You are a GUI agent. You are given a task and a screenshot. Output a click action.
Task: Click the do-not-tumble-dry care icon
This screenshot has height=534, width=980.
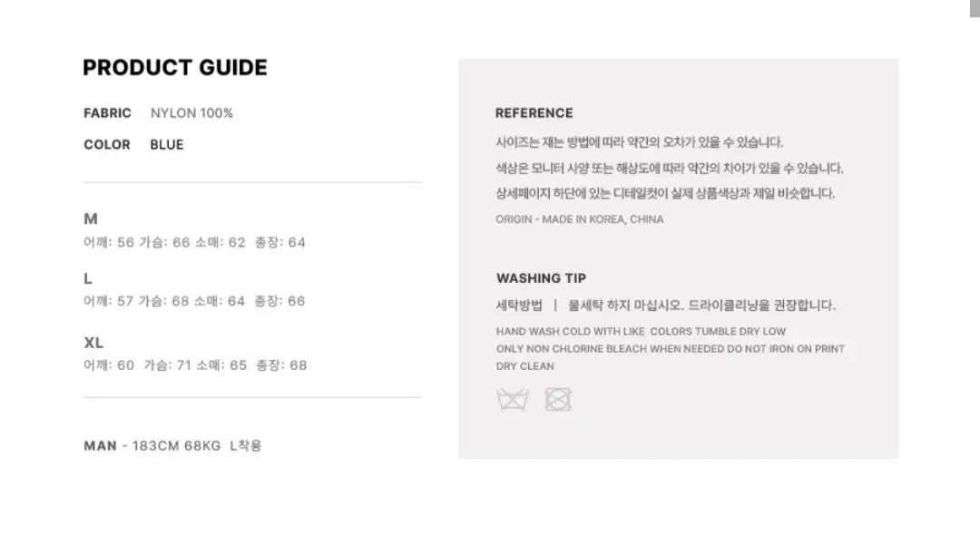point(558,400)
